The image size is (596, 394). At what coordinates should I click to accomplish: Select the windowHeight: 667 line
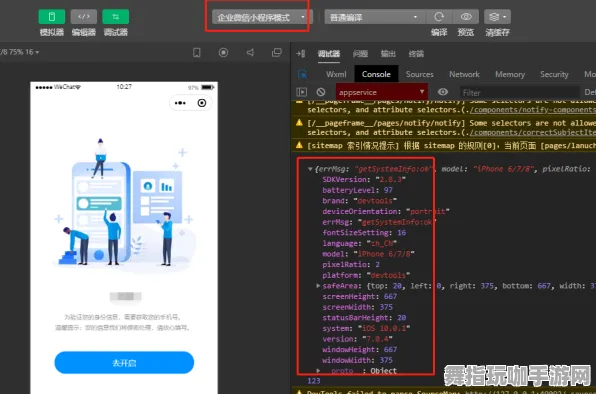(x=360, y=350)
